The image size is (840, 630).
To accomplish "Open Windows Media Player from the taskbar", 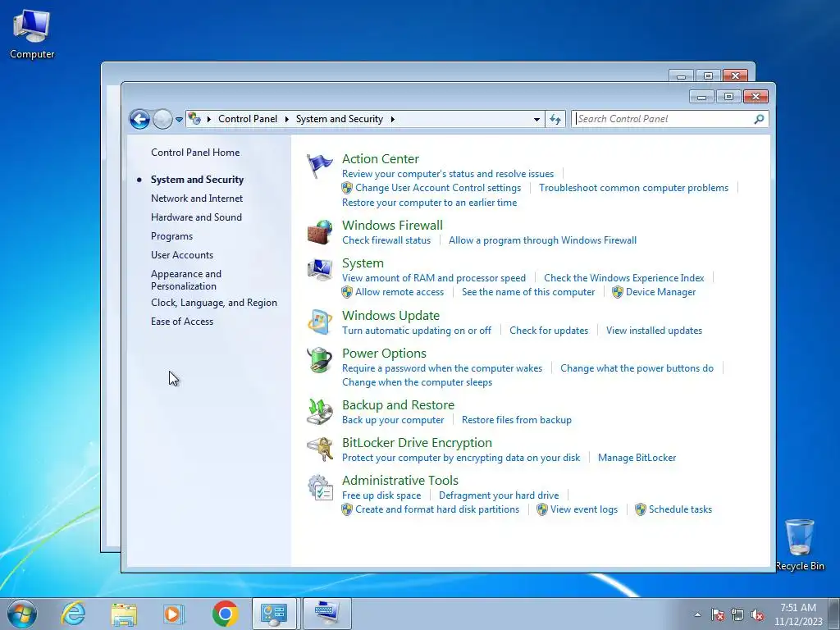I will click(173, 614).
